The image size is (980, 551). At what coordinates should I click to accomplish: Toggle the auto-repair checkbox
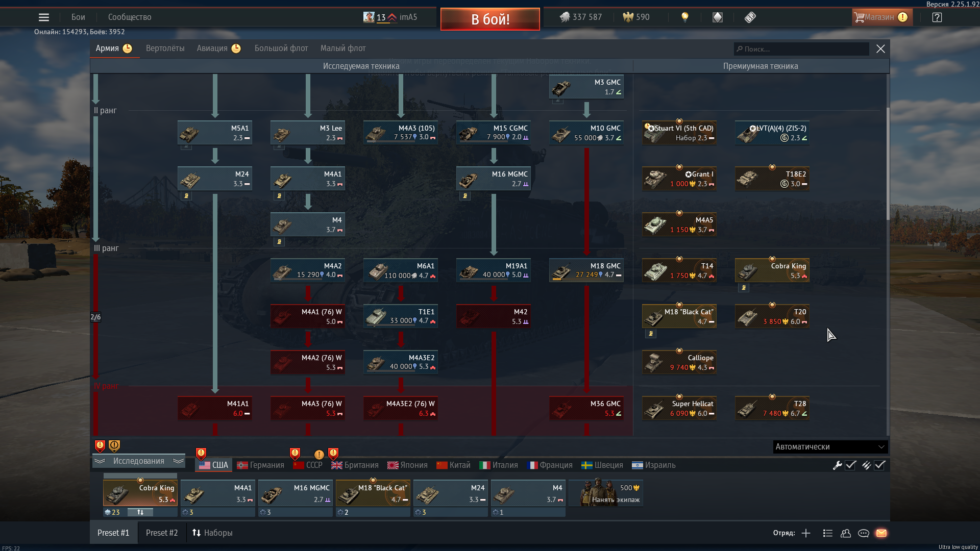click(x=850, y=465)
